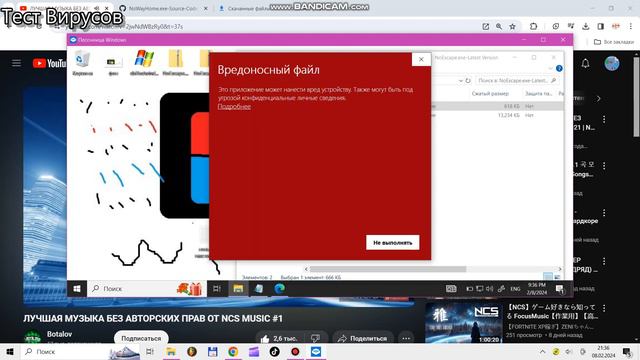This screenshot has height=360, width=640.
Task: Open the browser downloads icon
Action: [586, 27]
